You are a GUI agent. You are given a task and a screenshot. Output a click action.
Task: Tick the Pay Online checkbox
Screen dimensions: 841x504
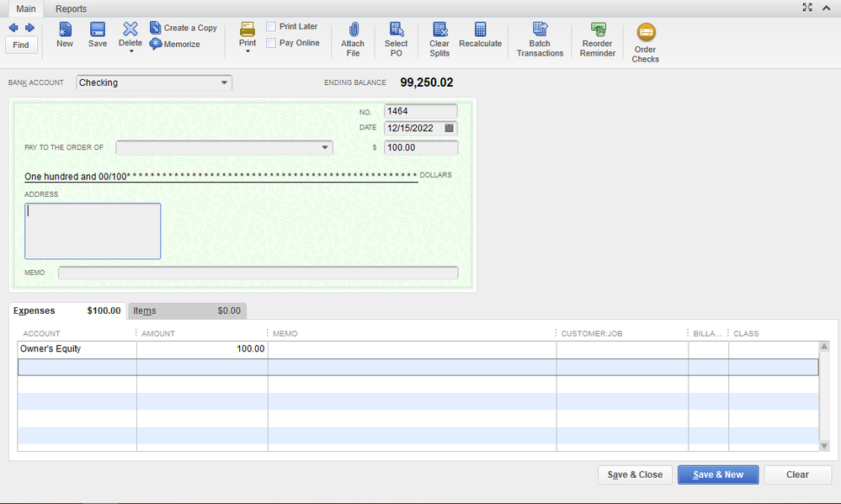[x=271, y=43]
